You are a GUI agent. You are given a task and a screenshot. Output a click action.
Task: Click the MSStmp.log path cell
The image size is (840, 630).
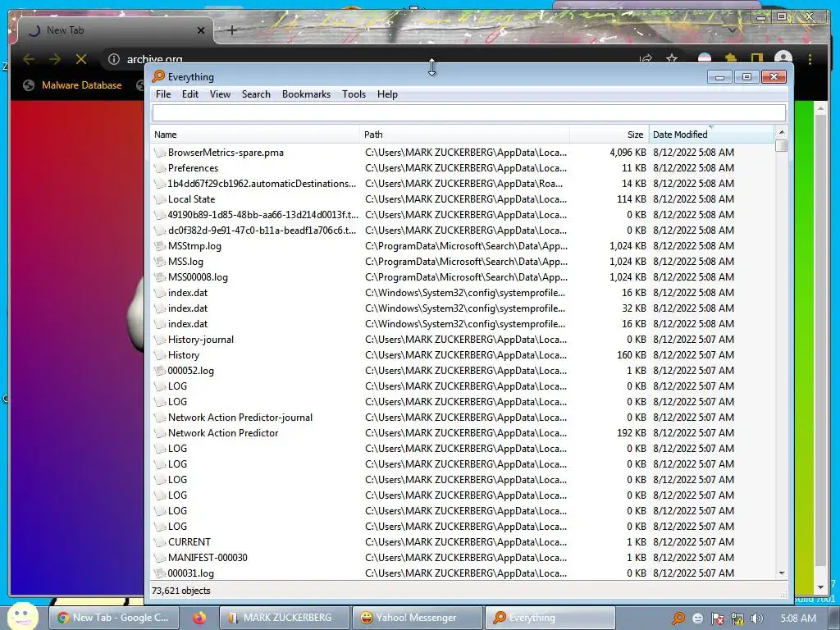[466, 246]
